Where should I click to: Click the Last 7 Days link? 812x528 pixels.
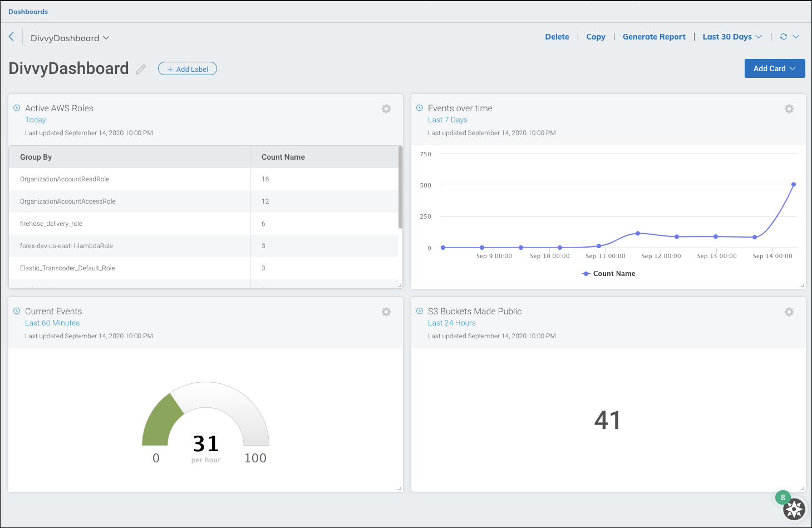(447, 120)
